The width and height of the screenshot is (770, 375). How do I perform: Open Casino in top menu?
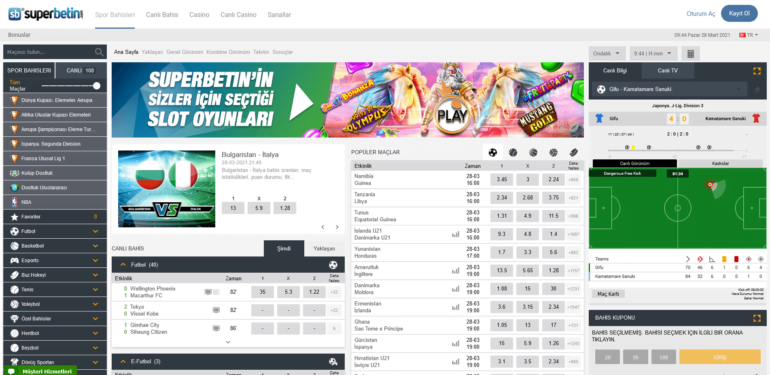[x=199, y=15]
